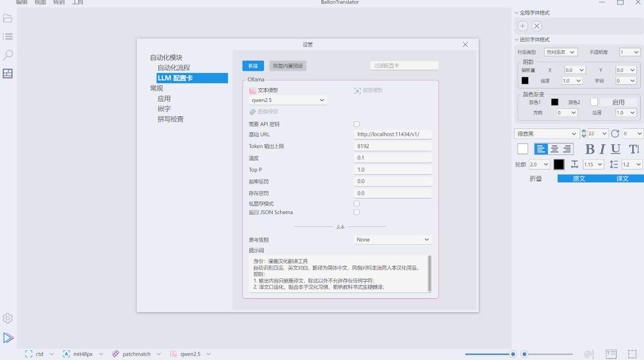Open the 思考级别 None dropdown
644x360 pixels.
[393, 239]
